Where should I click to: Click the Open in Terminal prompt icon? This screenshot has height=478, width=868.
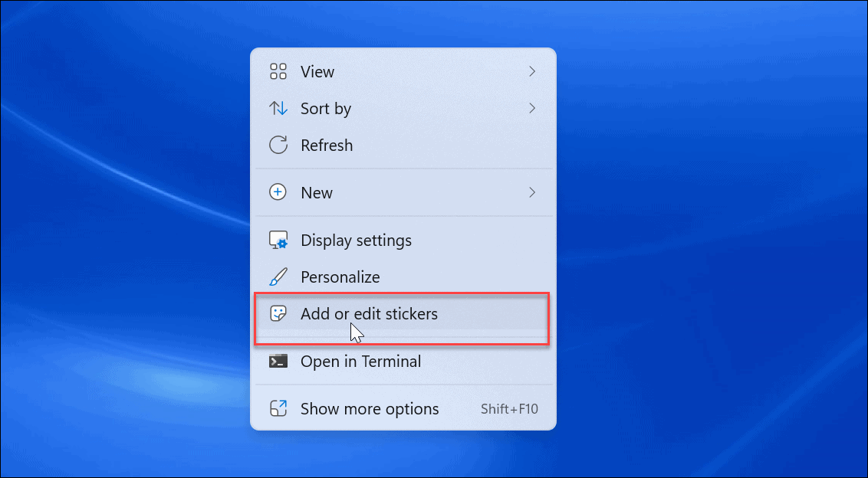coord(278,361)
